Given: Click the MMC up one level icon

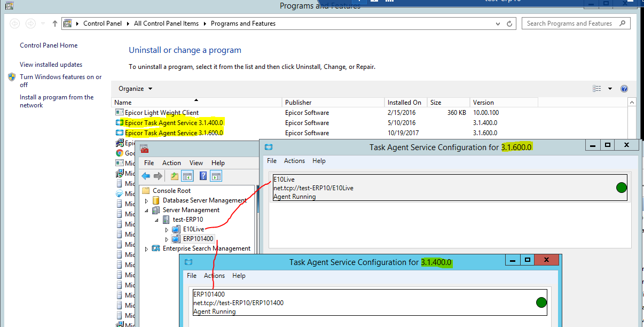Looking at the screenshot, I should (175, 176).
